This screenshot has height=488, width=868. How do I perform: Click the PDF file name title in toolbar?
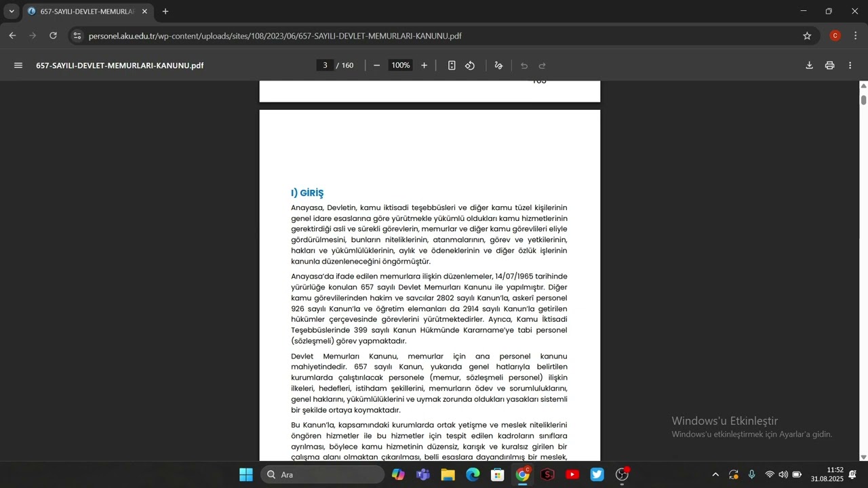click(120, 66)
